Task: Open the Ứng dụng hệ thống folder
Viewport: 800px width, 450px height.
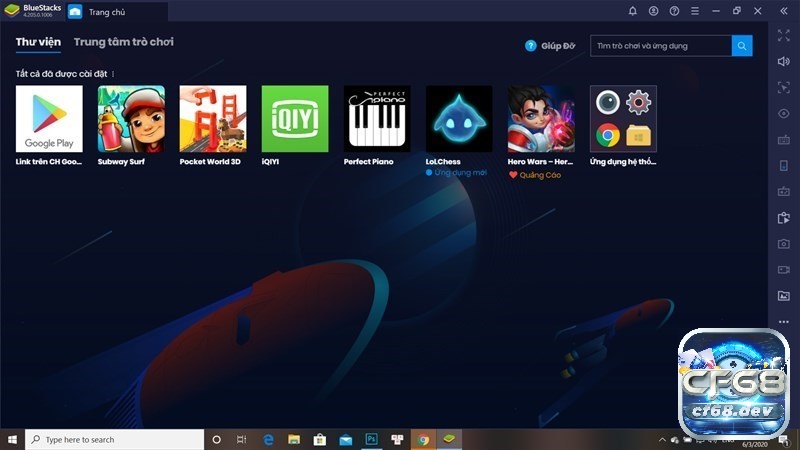Action: (623, 119)
